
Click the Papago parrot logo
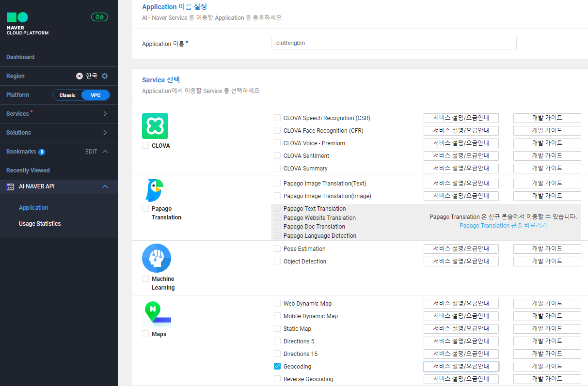[155, 190]
